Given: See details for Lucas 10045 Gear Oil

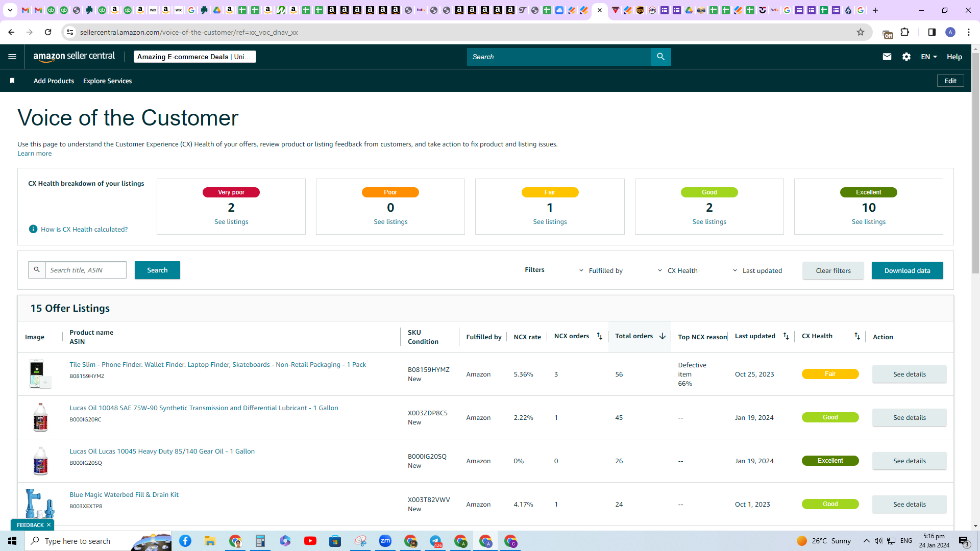Looking at the screenshot, I should [x=909, y=461].
